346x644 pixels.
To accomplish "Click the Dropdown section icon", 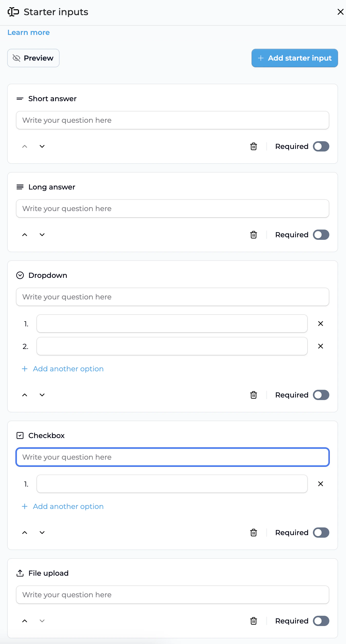I will point(20,275).
